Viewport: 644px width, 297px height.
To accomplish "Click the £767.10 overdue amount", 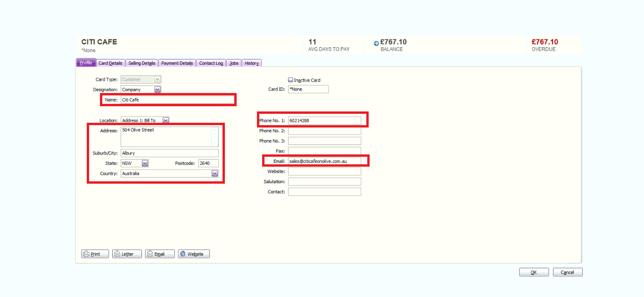I will pyautogui.click(x=545, y=42).
